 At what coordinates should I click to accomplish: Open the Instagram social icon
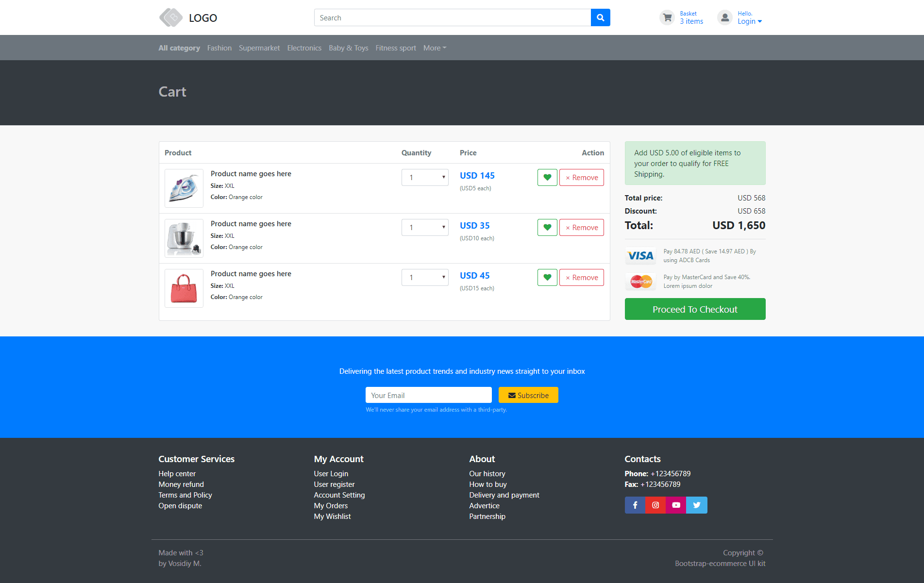655,505
